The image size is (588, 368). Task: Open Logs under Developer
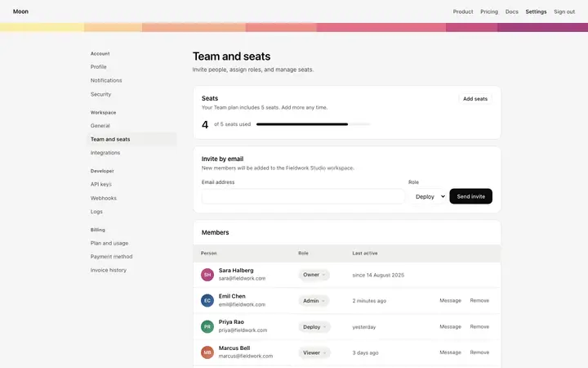pos(96,212)
